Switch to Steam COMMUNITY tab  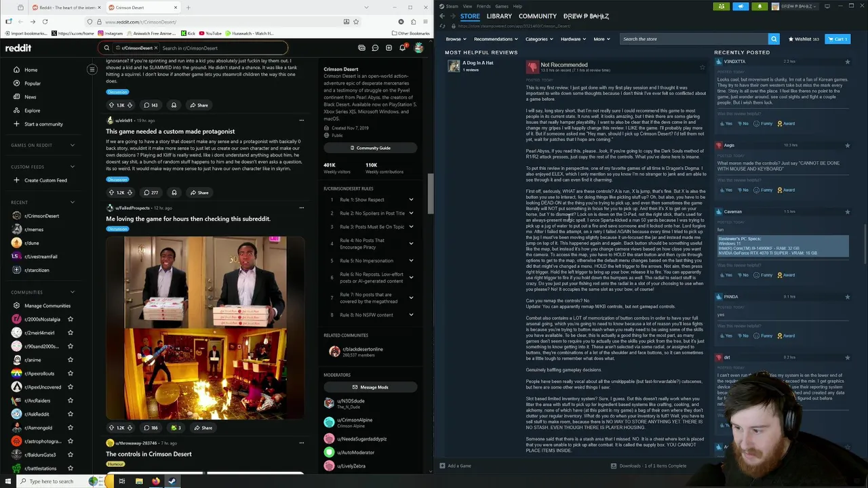(538, 16)
